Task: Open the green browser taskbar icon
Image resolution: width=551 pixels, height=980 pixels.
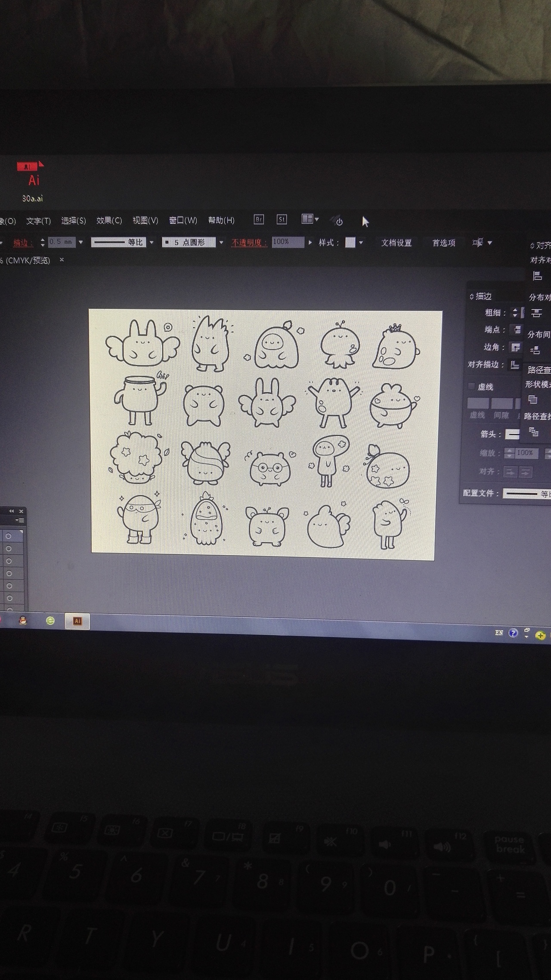Action: coord(50,621)
